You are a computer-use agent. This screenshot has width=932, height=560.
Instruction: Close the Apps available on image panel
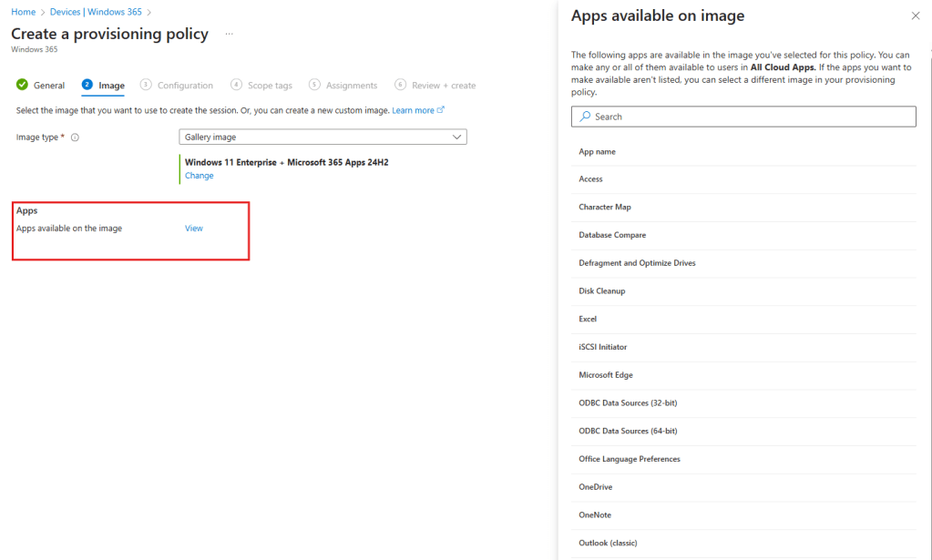(916, 15)
